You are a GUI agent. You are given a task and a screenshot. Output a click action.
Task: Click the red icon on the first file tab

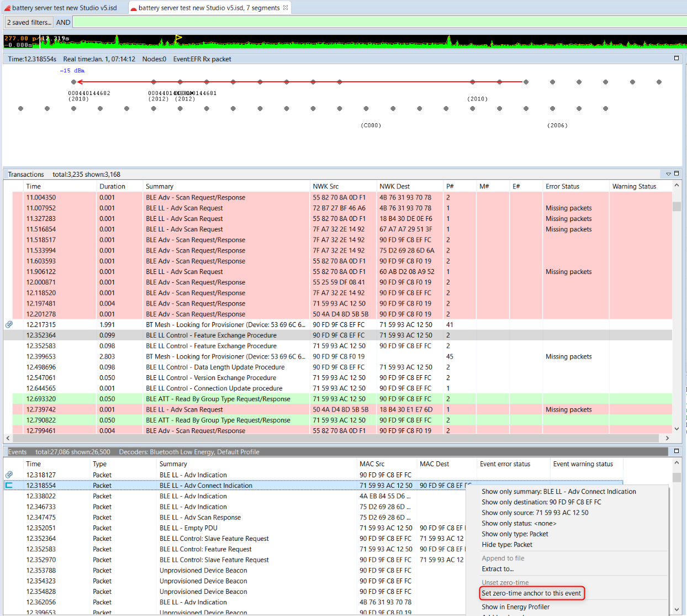point(7,8)
